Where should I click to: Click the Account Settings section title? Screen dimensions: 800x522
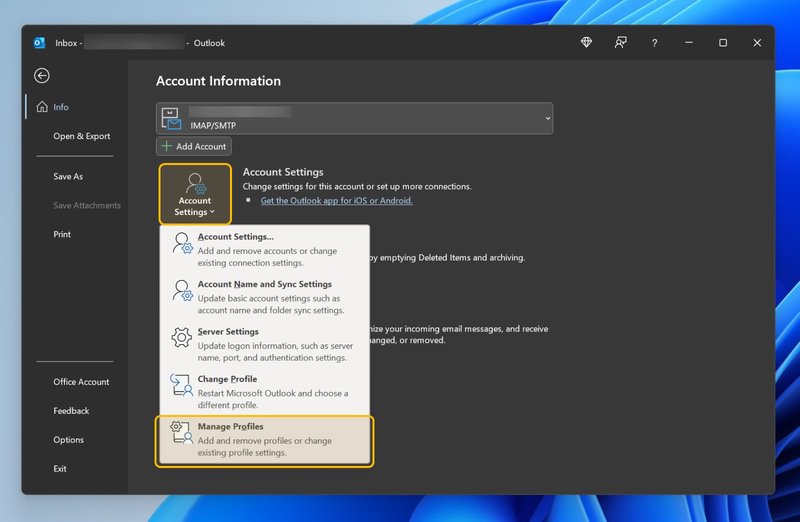[283, 172]
